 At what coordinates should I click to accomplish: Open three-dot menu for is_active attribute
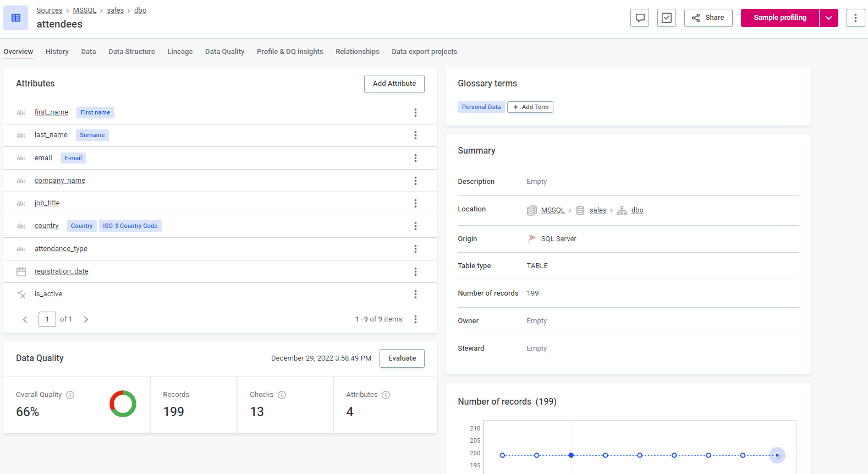pyautogui.click(x=415, y=295)
